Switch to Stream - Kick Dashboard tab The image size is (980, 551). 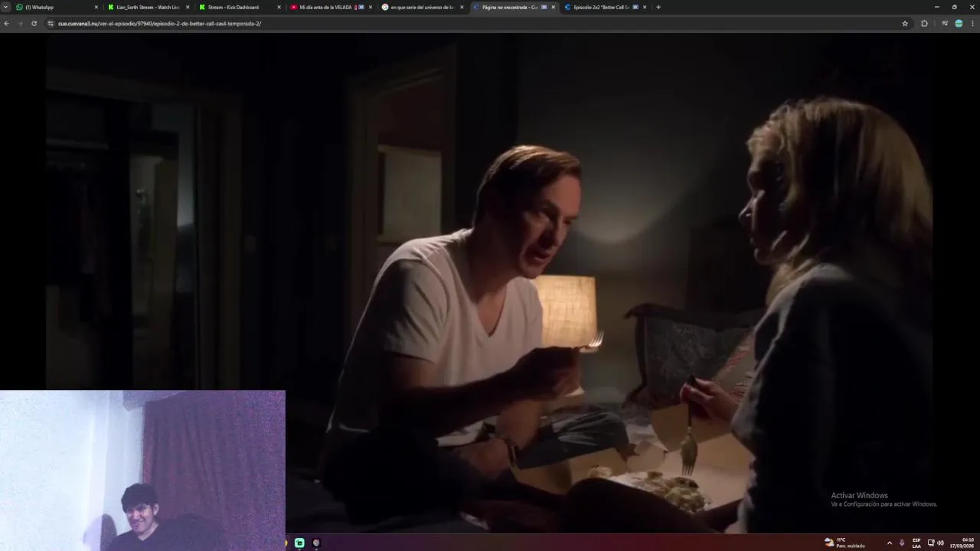[x=240, y=7]
